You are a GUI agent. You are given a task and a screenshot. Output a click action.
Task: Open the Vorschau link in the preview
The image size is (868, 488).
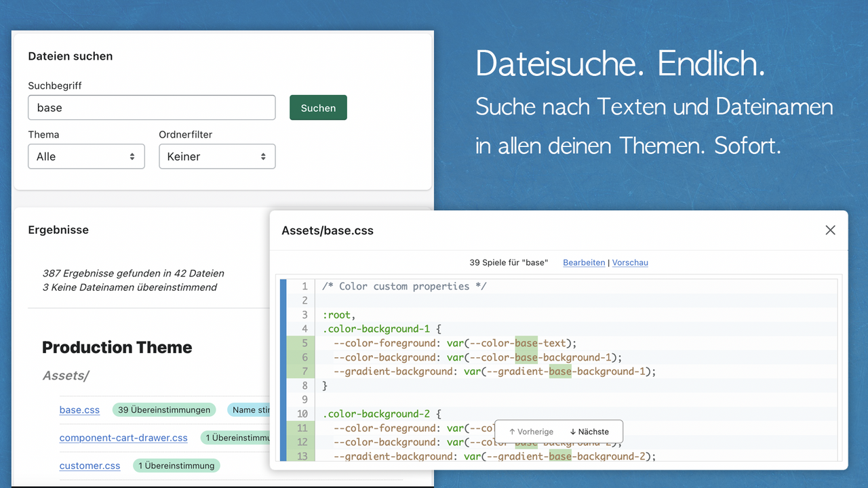tap(630, 262)
